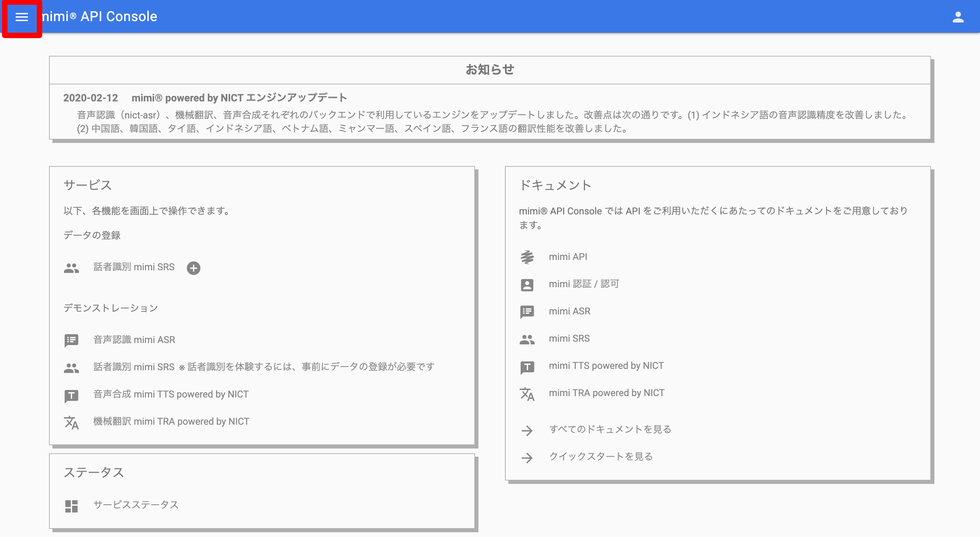The image size is (980, 537).
Task: Open mimi TRA powered by NICT documentation
Action: (606, 393)
